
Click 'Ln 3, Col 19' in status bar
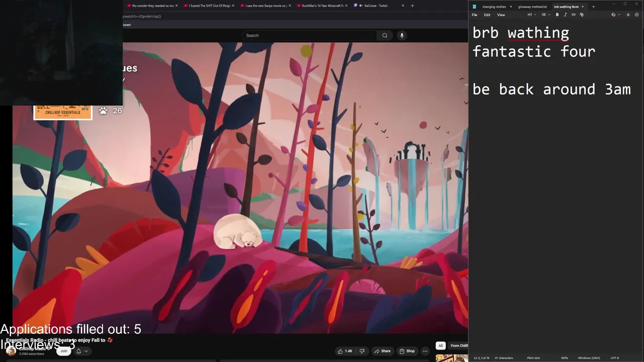(481, 358)
